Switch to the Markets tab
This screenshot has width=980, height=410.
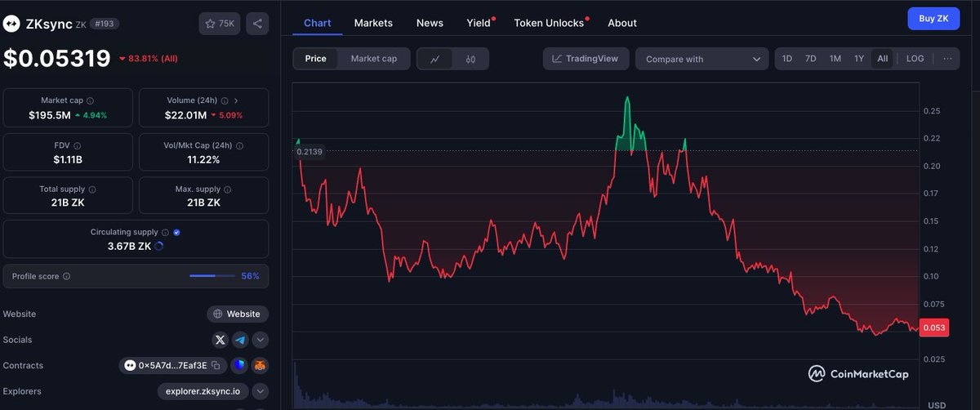373,23
